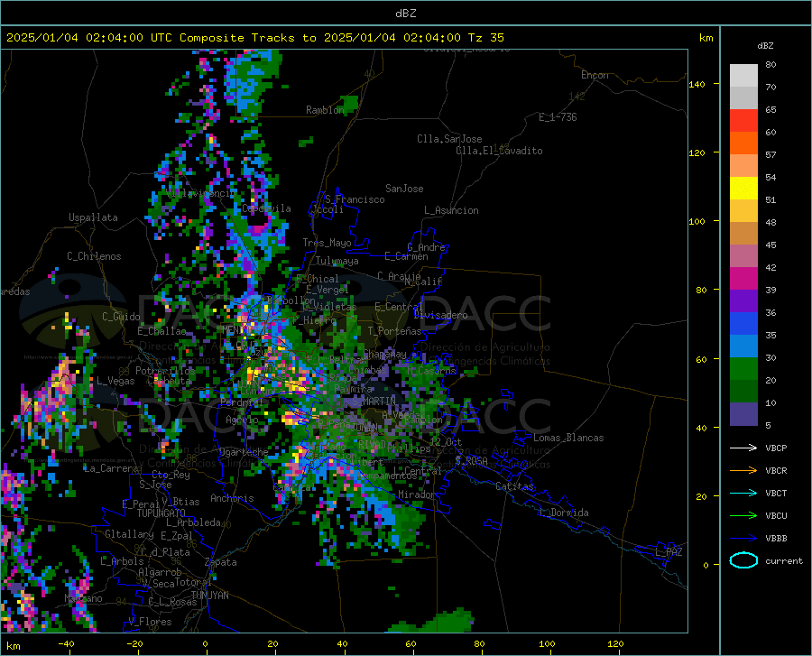
Task: Click the 'L_Asuncion' place label
Action: pyautogui.click(x=451, y=210)
